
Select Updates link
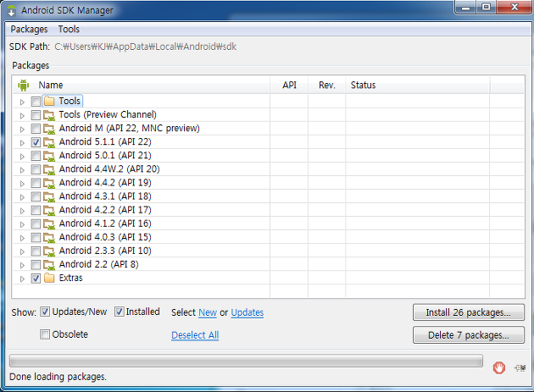248,312
